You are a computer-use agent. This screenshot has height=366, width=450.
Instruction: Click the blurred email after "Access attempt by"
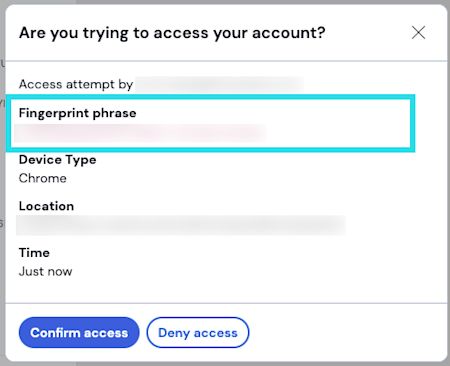pyautogui.click(x=219, y=84)
